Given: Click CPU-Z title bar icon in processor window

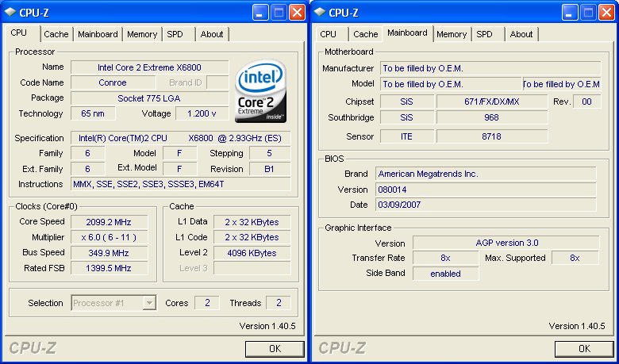Looking at the screenshot, I should click(11, 12).
